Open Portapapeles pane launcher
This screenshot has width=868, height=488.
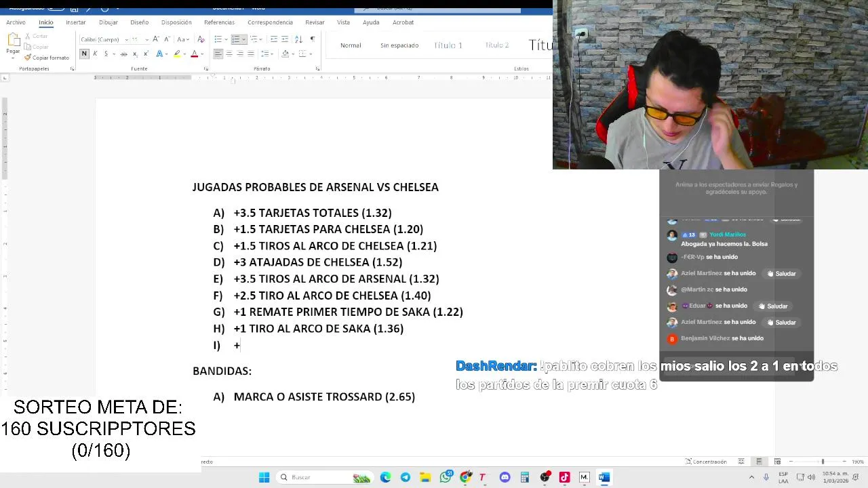tap(72, 68)
